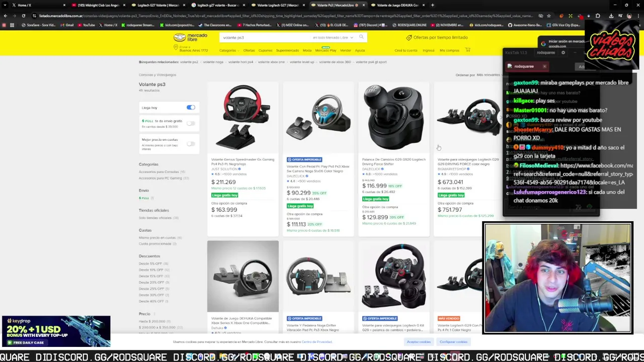
Task: Open the Categorías dropdown in header
Action: click(229, 50)
